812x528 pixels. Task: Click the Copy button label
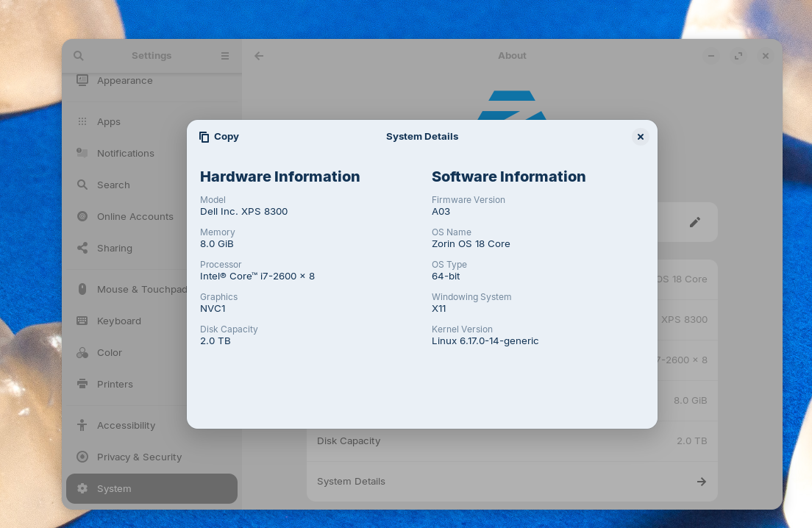coord(227,137)
